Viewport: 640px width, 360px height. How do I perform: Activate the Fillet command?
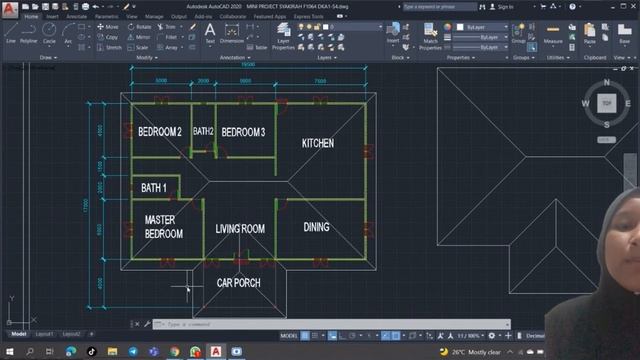pyautogui.click(x=167, y=37)
